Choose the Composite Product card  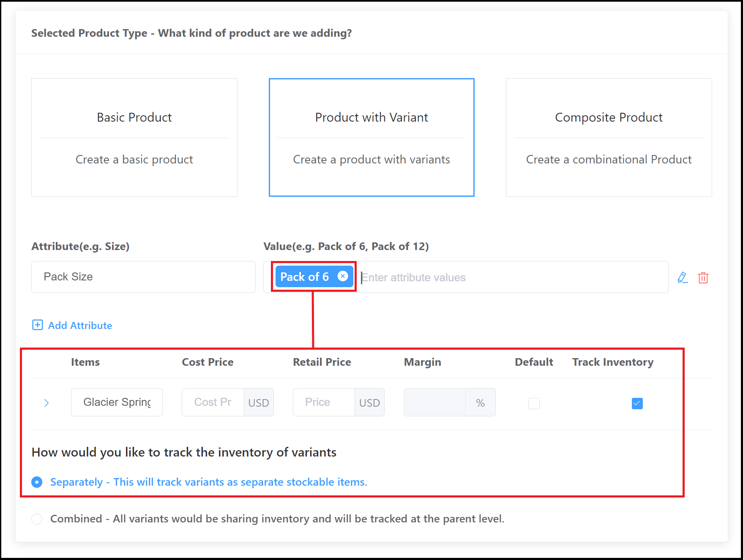click(x=609, y=137)
